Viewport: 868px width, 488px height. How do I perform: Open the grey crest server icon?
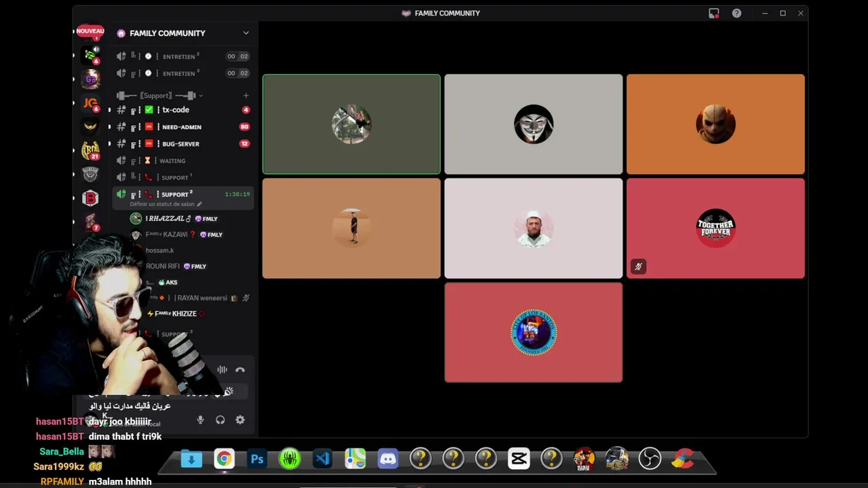click(90, 174)
